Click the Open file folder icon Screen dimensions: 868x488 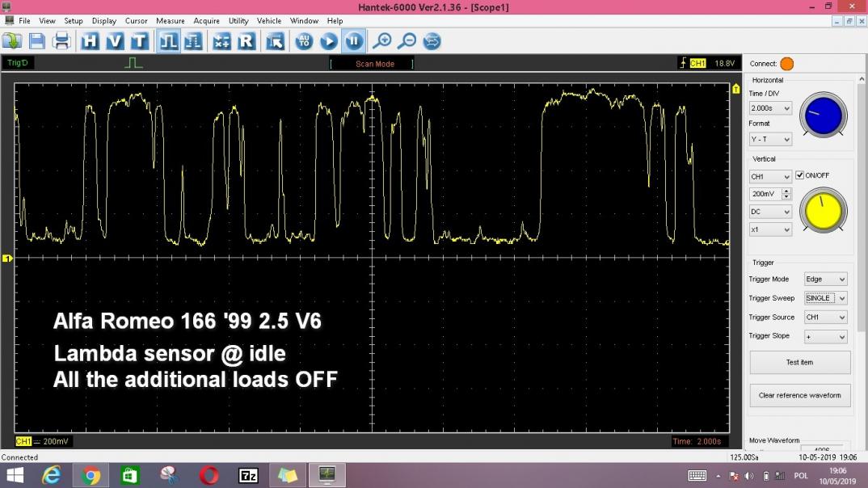tap(11, 41)
